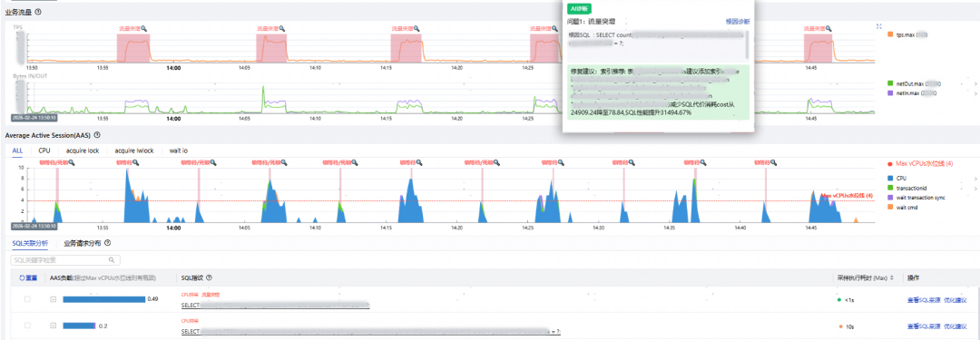980x340 pixels.
Task: Select the ALL tab in AAS
Action: coord(17,151)
